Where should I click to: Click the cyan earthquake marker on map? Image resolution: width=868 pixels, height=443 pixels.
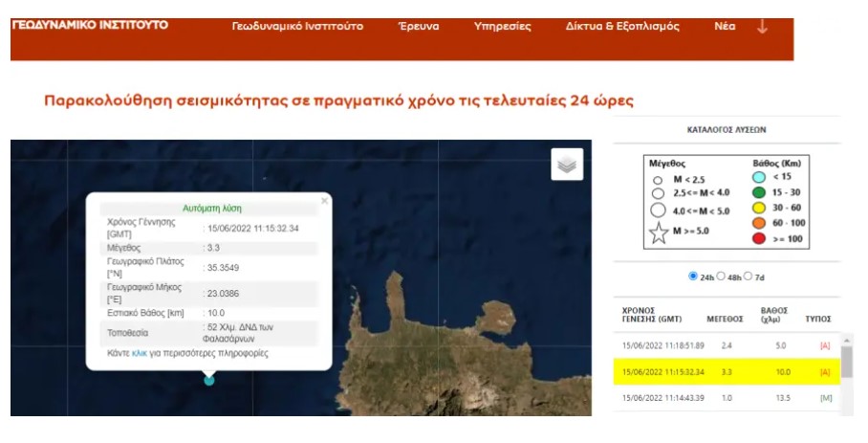pos(209,381)
